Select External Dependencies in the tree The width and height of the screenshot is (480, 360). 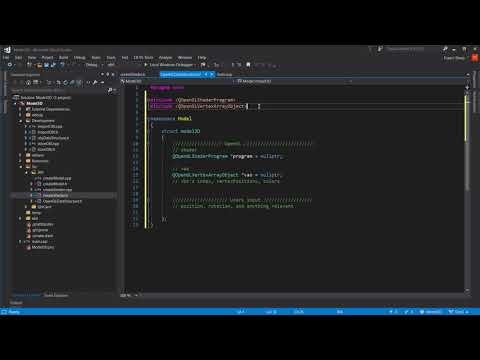coord(51,109)
